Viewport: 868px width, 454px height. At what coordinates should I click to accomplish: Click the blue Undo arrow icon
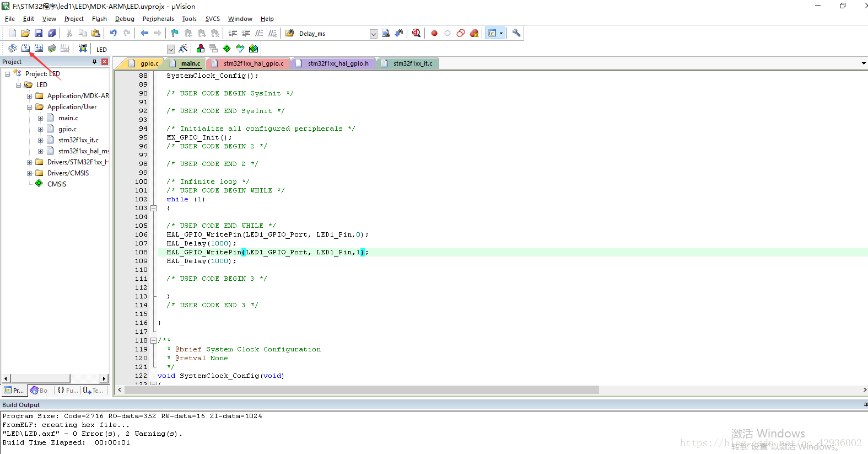coord(113,33)
